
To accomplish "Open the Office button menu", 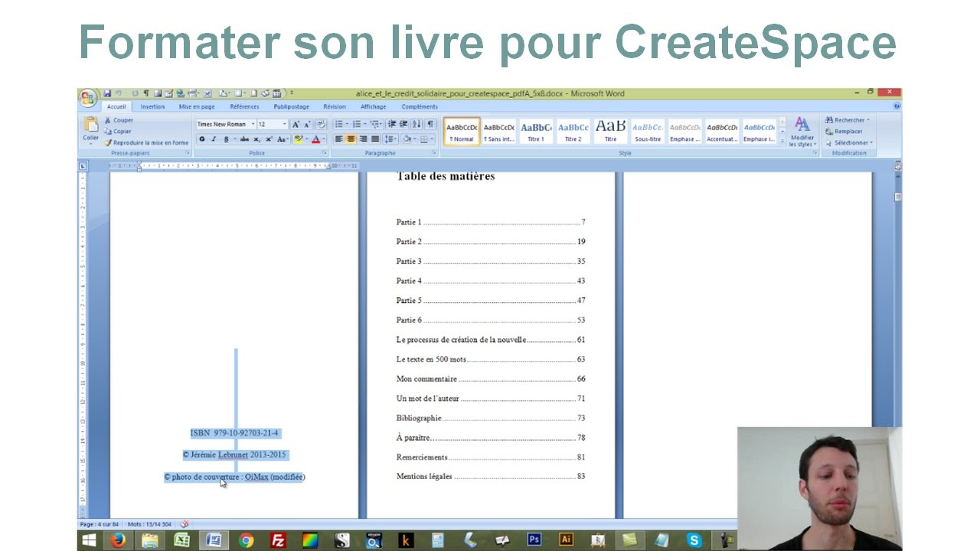I will point(87,97).
